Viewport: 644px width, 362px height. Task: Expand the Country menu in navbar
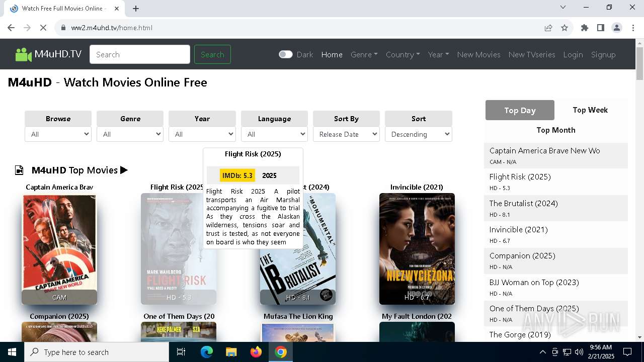point(403,54)
